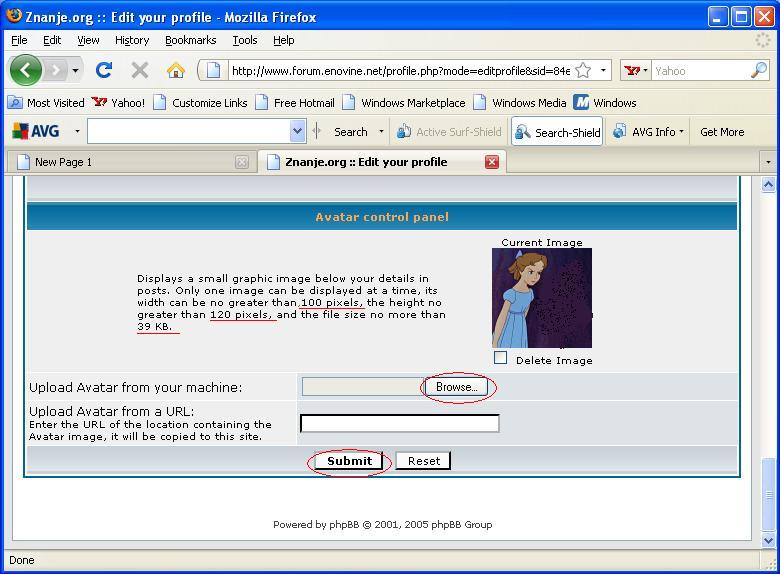Reload the page with the refresh icon
780x574 pixels.
click(x=103, y=70)
